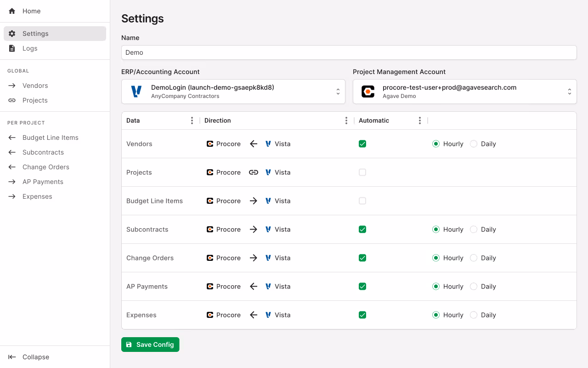Uncheck Automatic for Change Orders row
This screenshot has height=368, width=588.
pos(362,258)
